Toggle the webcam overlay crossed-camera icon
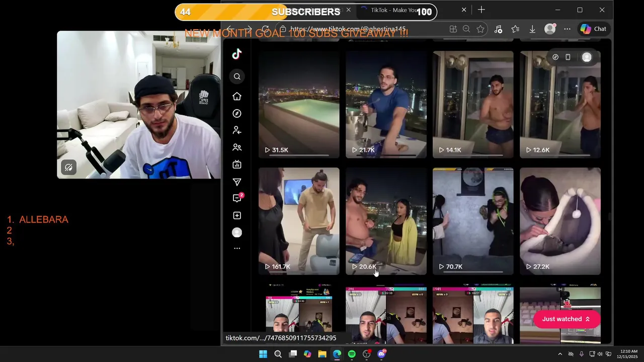Screen dimensions: 644x362 click(x=68, y=167)
